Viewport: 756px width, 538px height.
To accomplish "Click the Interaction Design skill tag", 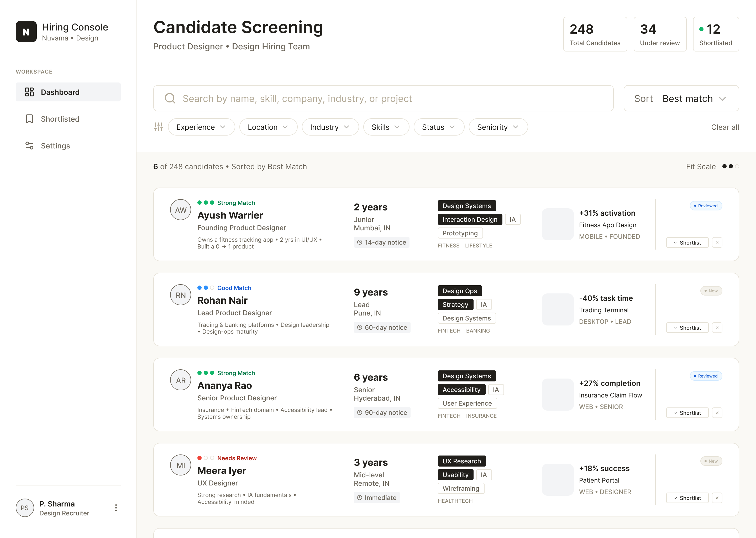I will click(470, 219).
